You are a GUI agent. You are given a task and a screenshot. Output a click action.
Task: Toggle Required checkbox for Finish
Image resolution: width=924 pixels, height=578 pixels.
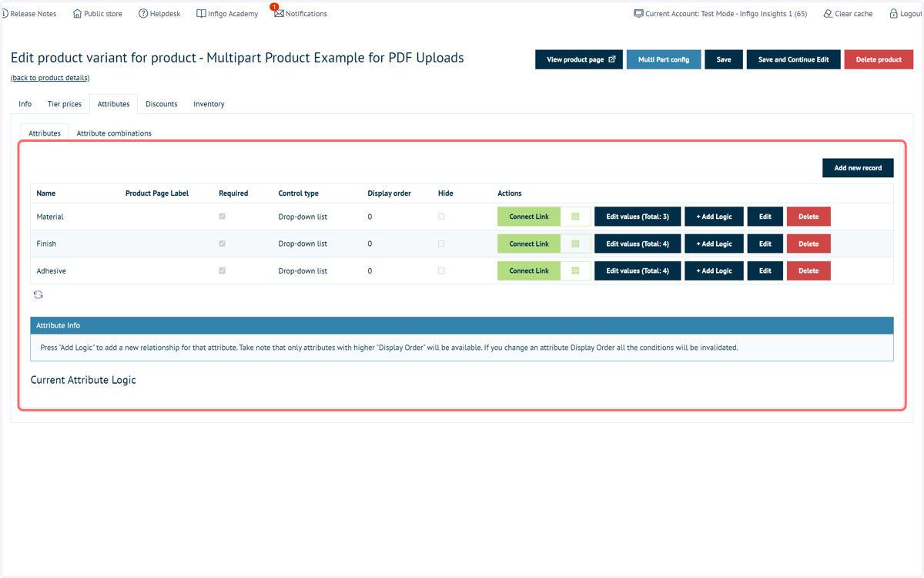point(223,244)
